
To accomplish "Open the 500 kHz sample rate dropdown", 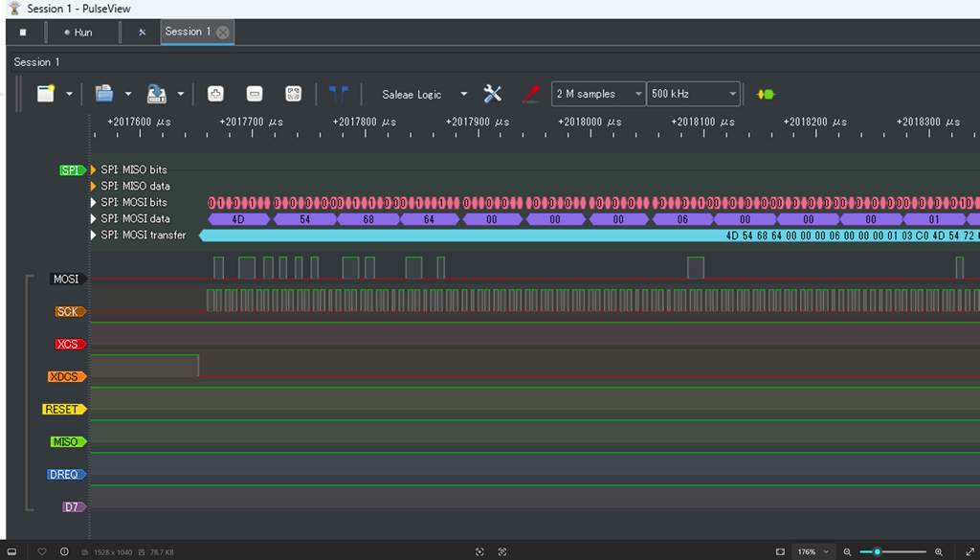I will pyautogui.click(x=693, y=94).
